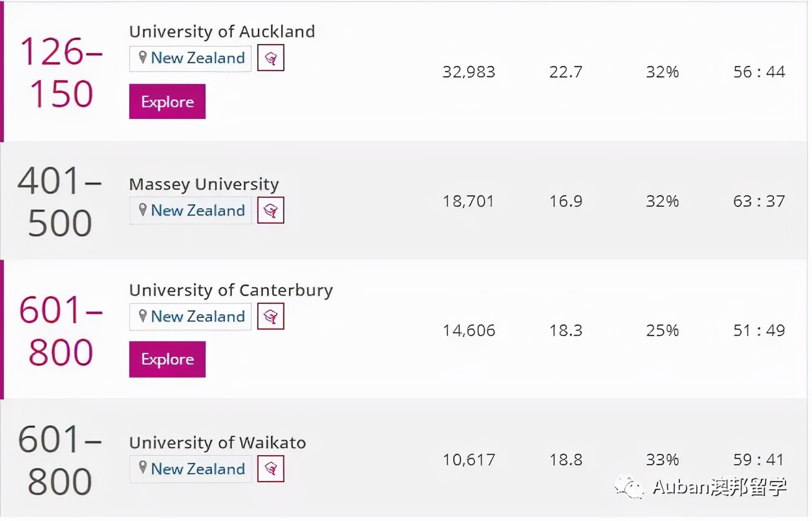Click graduation cap icon beside University of Auckland
This screenshot has width=812, height=521.
(271, 59)
